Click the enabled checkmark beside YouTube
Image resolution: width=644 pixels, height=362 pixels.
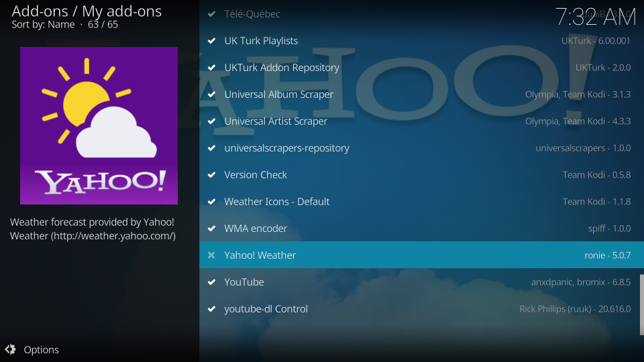pos(211,282)
